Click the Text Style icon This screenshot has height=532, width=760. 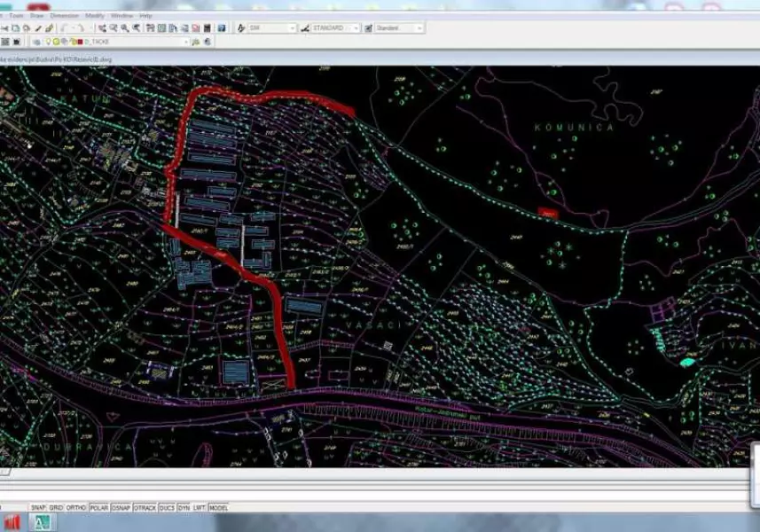tap(242, 28)
